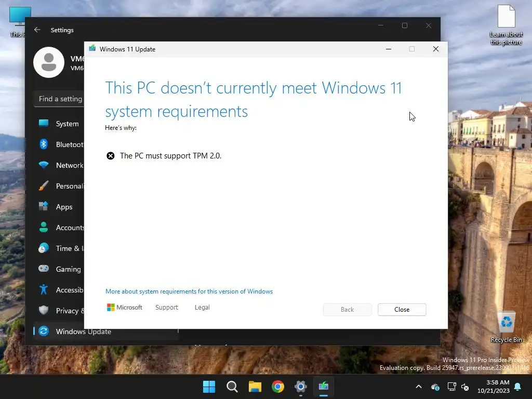The image size is (532, 399).
Task: Click the Time & language clock icon
Action: [44, 248]
